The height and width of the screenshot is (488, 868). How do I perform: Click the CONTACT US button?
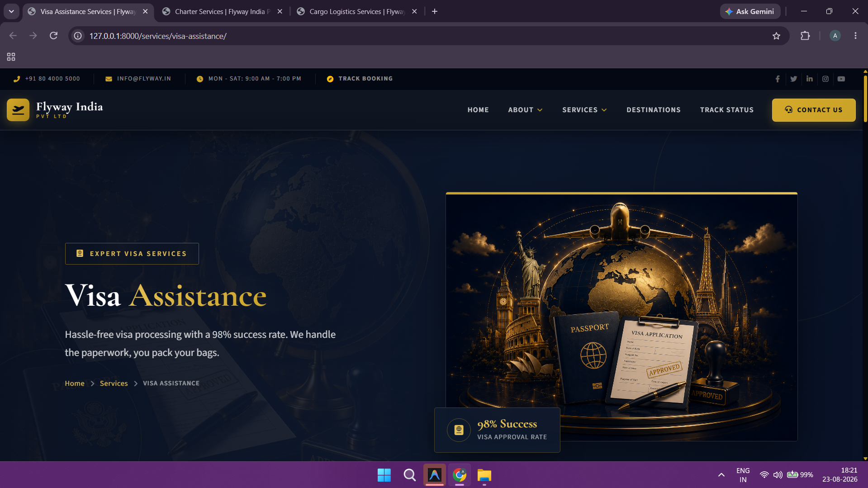coord(814,110)
